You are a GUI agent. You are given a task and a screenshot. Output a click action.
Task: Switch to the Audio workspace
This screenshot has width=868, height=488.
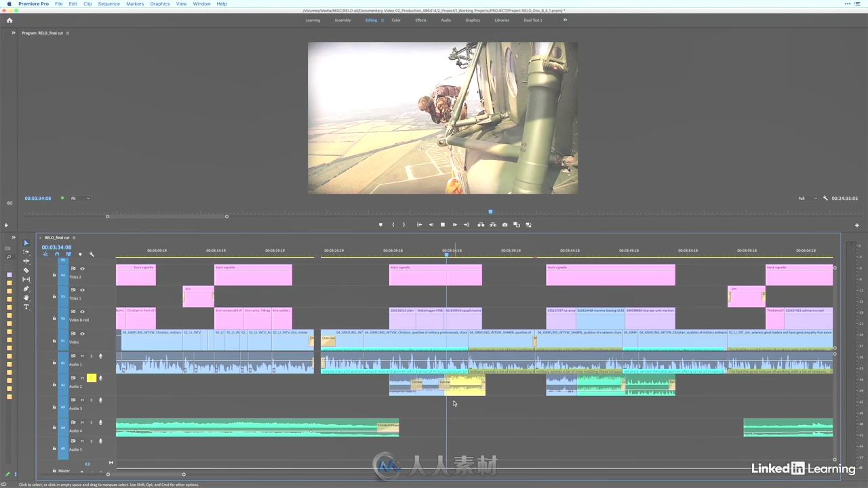click(x=446, y=20)
